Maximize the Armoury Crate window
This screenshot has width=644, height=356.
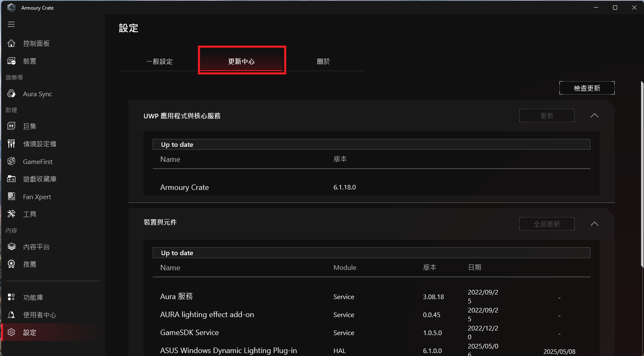pos(615,8)
